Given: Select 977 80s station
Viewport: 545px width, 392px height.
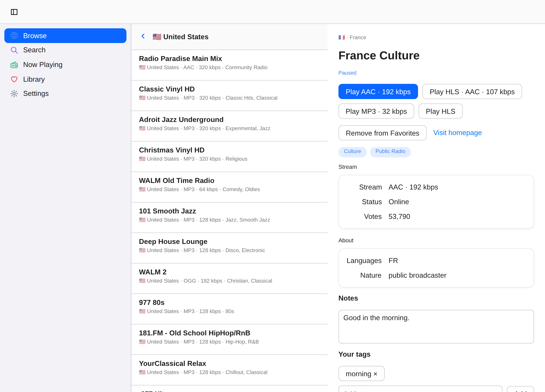Looking at the screenshot, I should click(x=229, y=309).
